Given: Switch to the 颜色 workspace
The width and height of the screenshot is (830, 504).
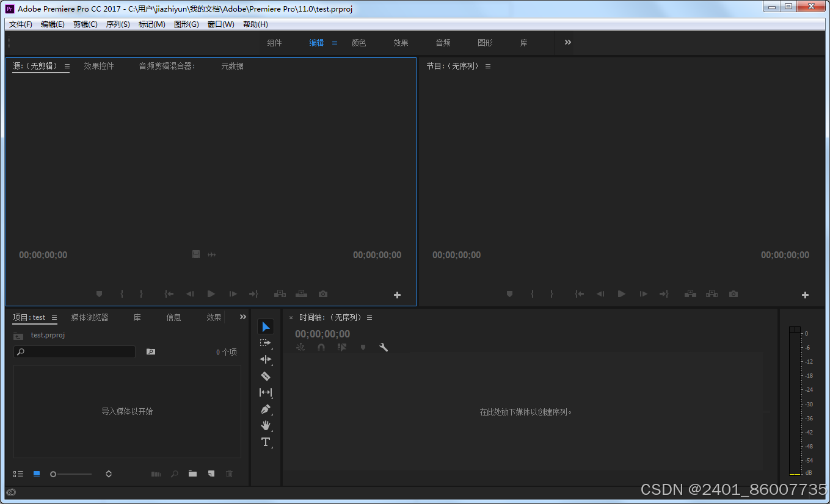Looking at the screenshot, I should 359,43.
